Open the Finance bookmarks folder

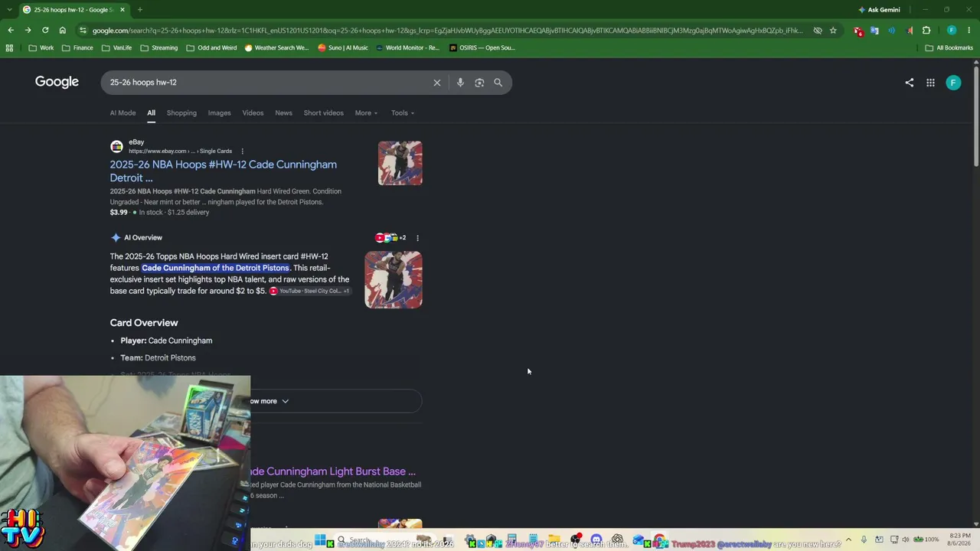tap(77, 47)
